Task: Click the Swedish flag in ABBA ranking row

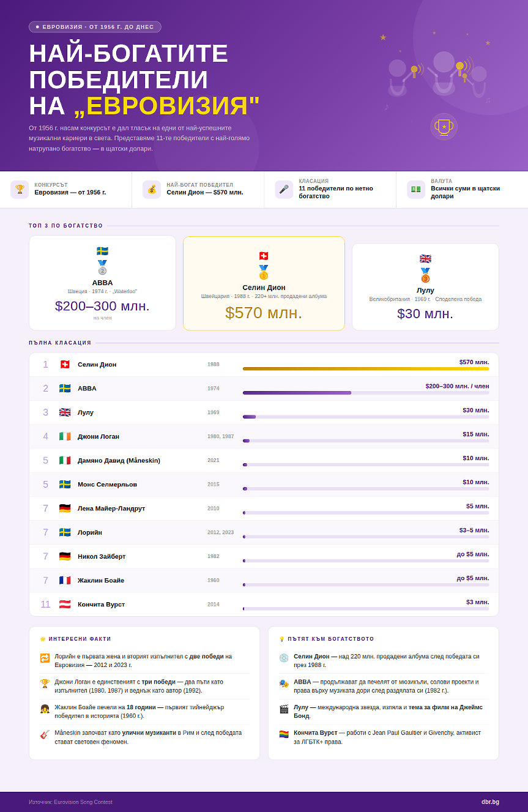Action: (65, 389)
